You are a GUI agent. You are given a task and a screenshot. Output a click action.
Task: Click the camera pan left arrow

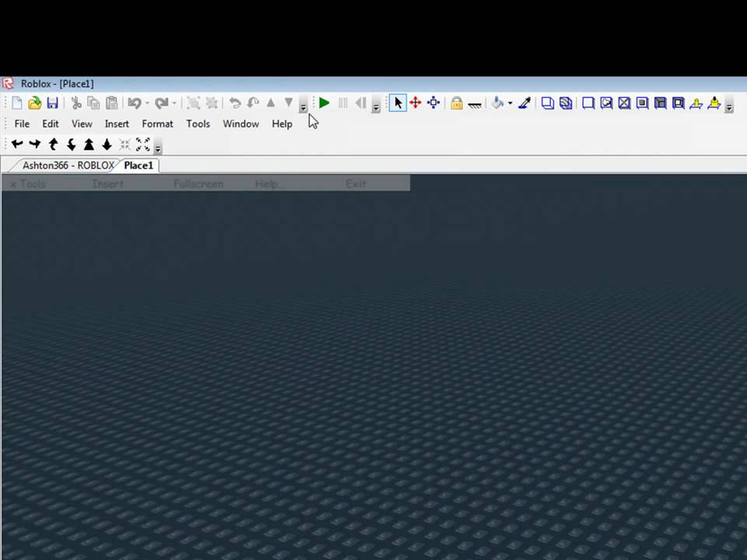pyautogui.click(x=17, y=145)
